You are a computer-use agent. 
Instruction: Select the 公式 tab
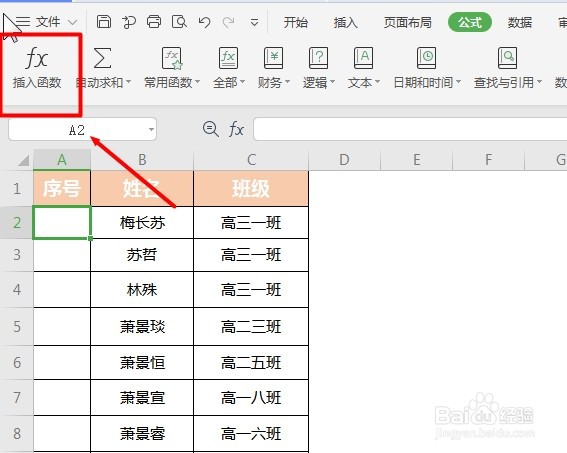tap(470, 22)
